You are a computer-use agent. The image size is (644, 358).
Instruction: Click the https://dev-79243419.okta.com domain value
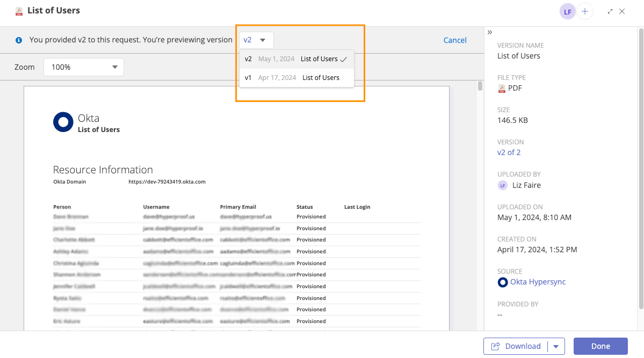point(167,182)
